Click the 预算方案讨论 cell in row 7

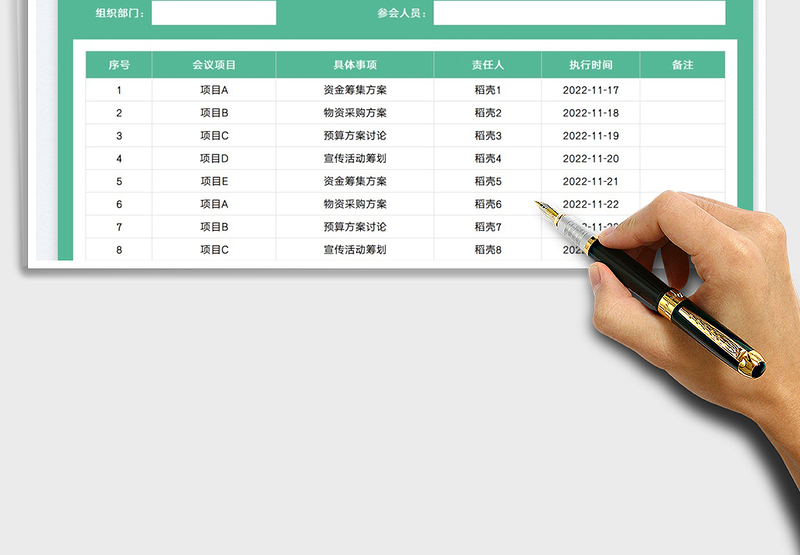point(355,227)
